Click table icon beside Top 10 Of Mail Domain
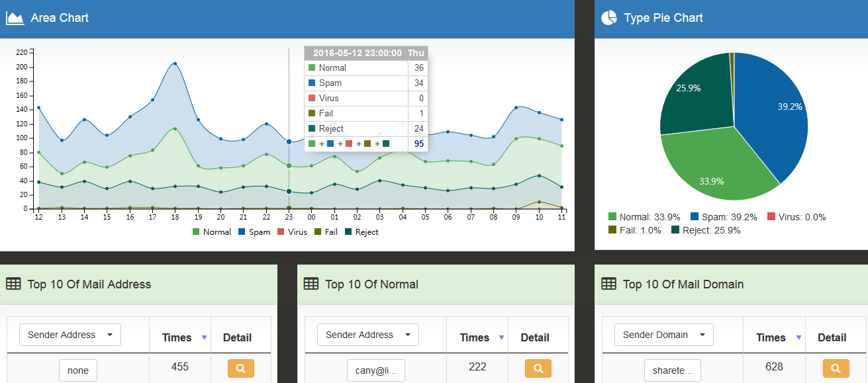This screenshot has width=868, height=383. (x=608, y=284)
